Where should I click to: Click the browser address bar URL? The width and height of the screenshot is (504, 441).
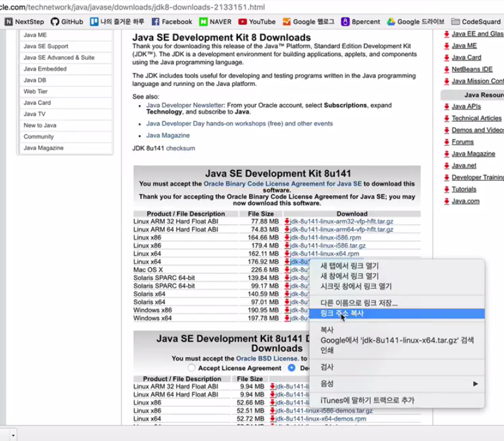pos(133,7)
